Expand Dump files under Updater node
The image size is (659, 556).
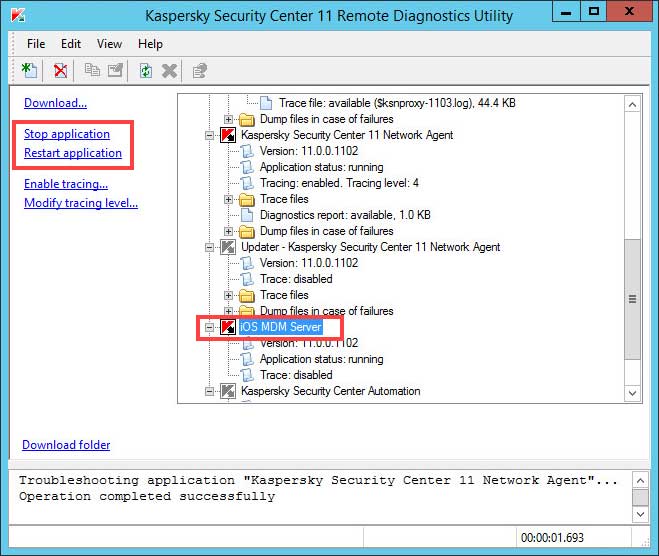[228, 311]
